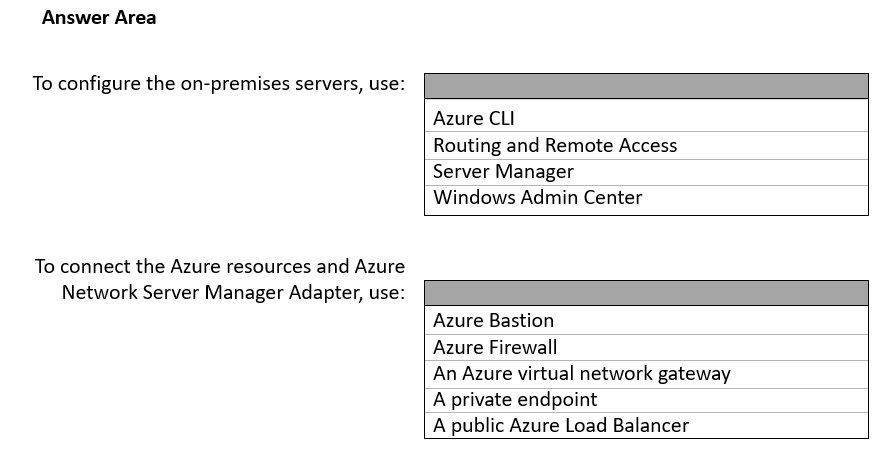888x459 pixels.
Task: Open the on-premises servers configuration dropdown
Action: [646, 85]
